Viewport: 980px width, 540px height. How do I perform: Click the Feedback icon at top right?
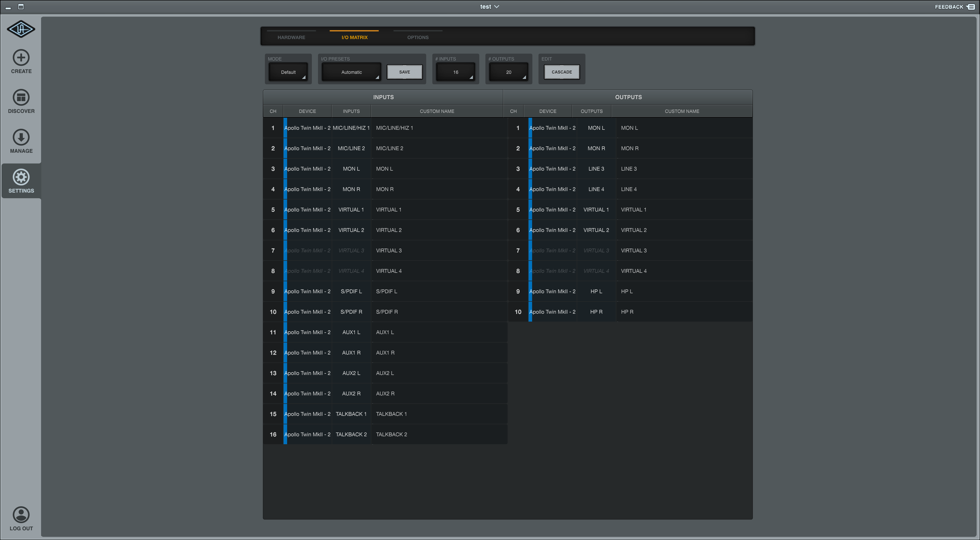point(971,7)
